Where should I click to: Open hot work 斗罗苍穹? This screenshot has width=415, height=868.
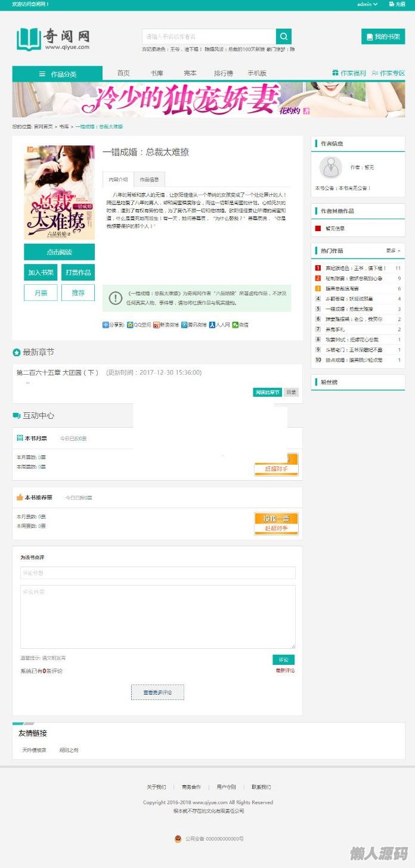[x=349, y=298]
